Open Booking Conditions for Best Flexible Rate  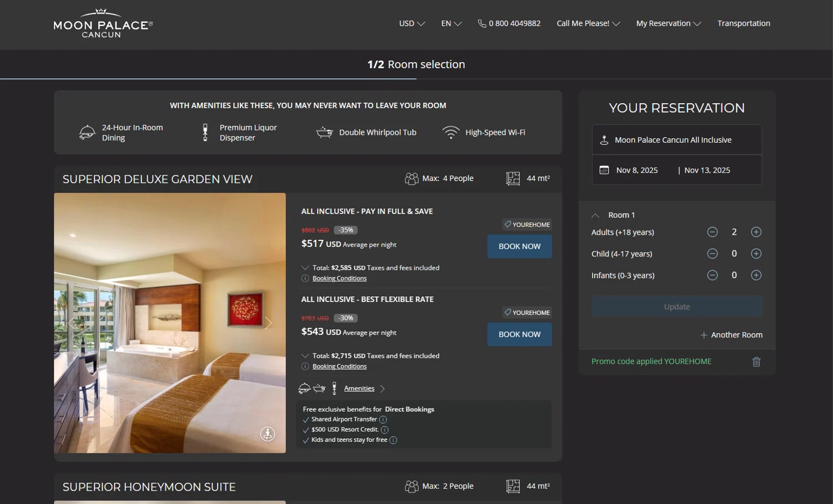[339, 366]
